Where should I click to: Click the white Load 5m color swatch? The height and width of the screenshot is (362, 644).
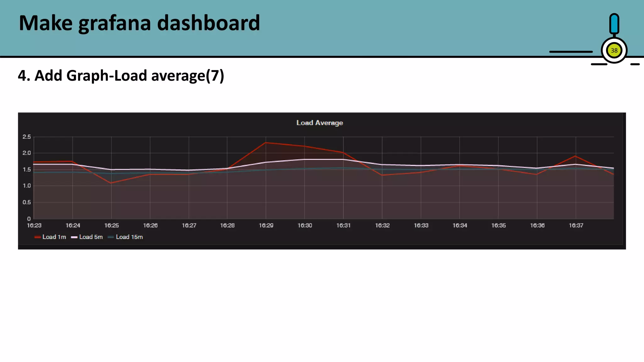[x=74, y=237]
